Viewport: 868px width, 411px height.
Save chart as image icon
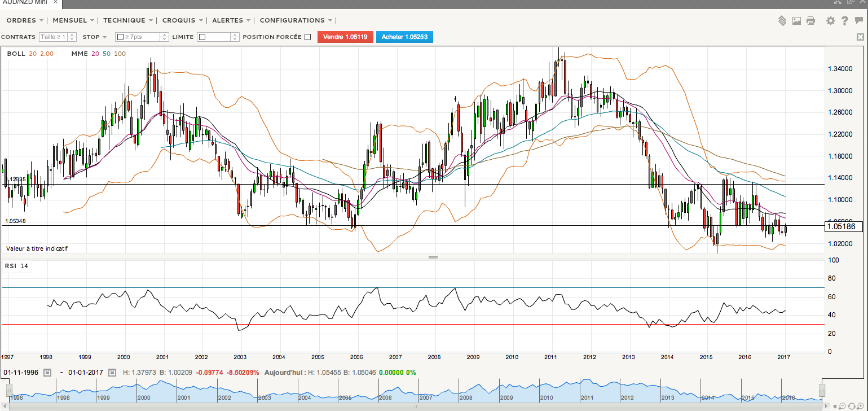tap(796, 21)
